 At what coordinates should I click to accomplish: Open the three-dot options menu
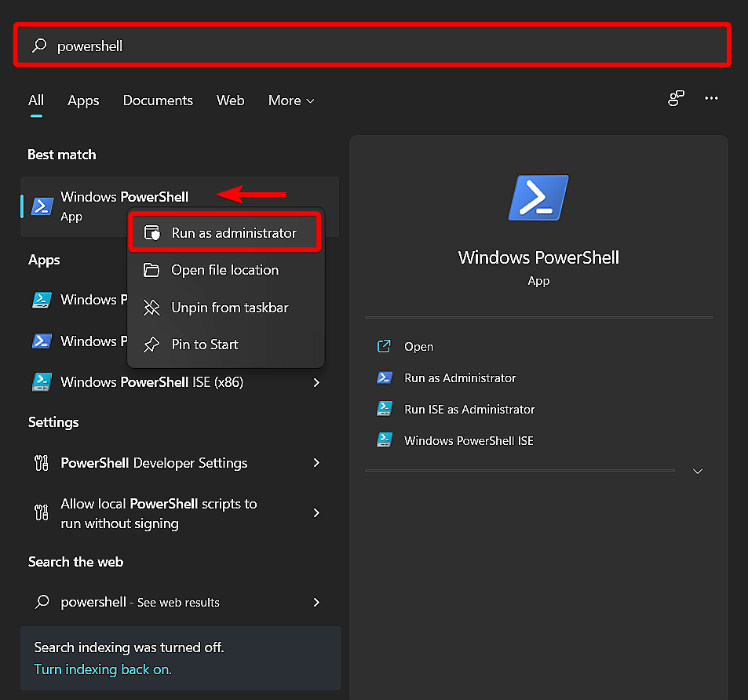711,98
